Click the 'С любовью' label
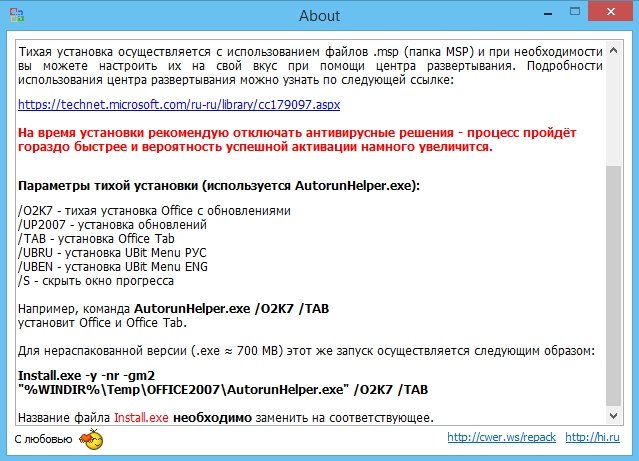 (x=43, y=439)
